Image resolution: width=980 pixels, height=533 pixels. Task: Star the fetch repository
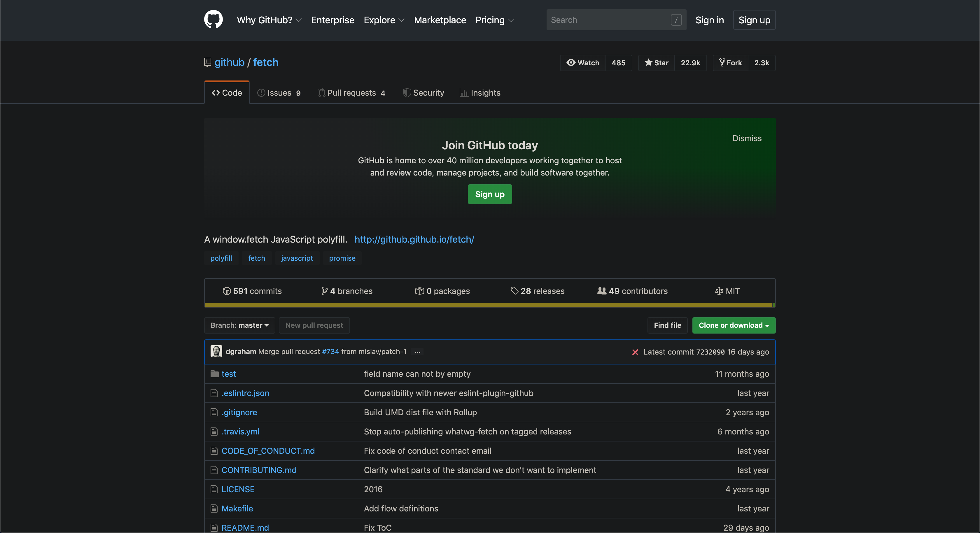point(656,63)
